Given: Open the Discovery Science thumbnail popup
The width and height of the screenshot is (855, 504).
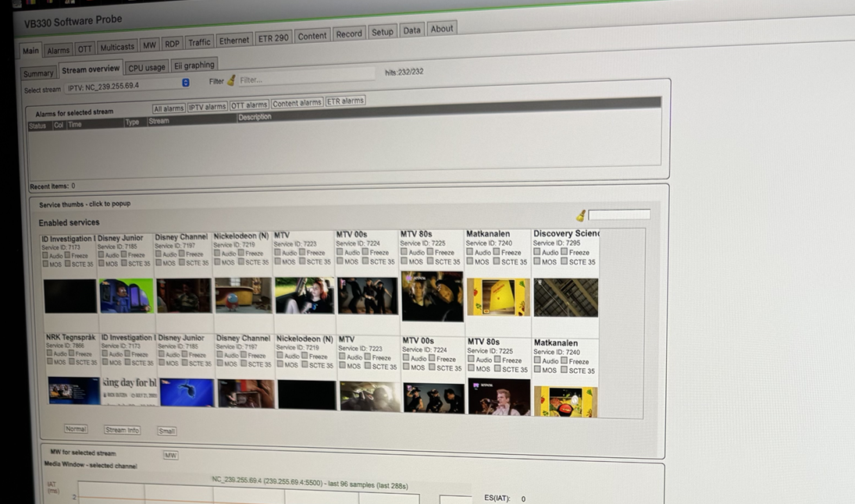Looking at the screenshot, I should click(x=565, y=297).
